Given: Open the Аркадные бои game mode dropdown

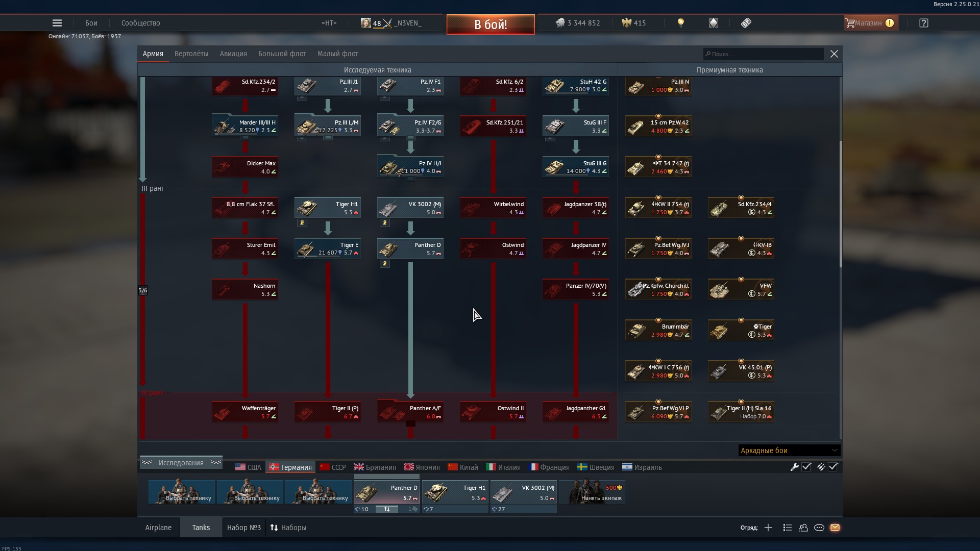Looking at the screenshot, I should [x=789, y=450].
